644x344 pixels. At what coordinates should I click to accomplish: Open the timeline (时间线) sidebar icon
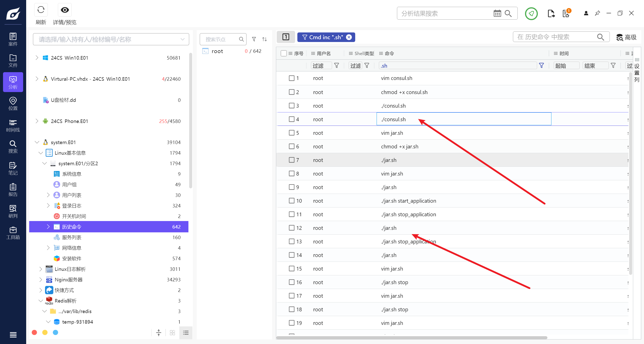tap(13, 125)
